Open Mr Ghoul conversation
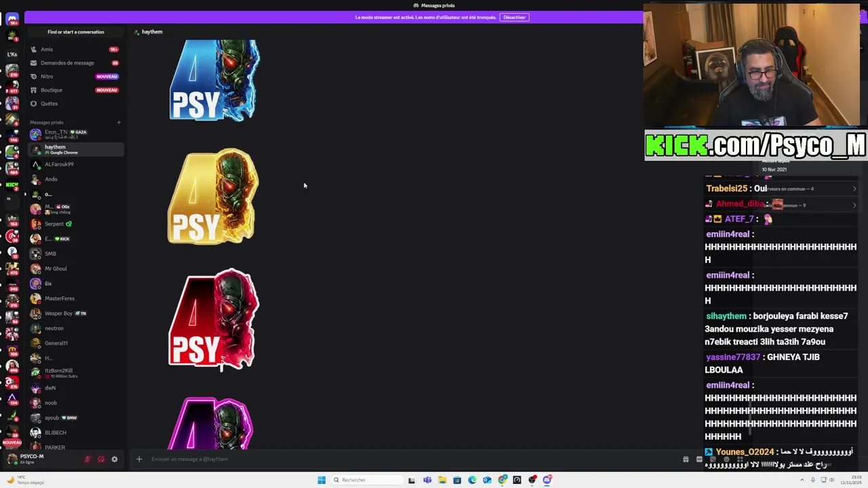 tap(75, 268)
